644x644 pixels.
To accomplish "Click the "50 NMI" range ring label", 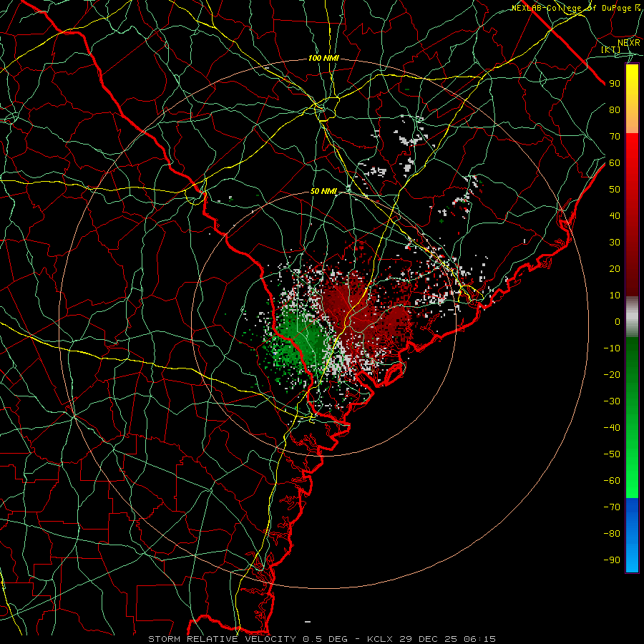I will coord(323,191).
